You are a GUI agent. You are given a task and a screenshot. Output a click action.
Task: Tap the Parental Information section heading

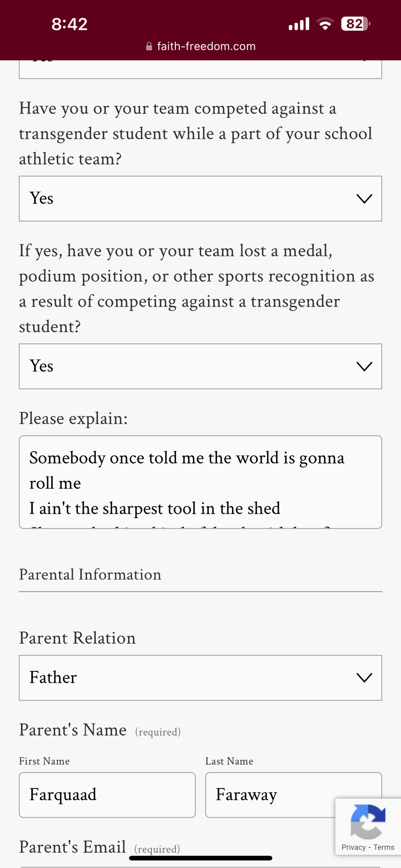[x=90, y=575]
